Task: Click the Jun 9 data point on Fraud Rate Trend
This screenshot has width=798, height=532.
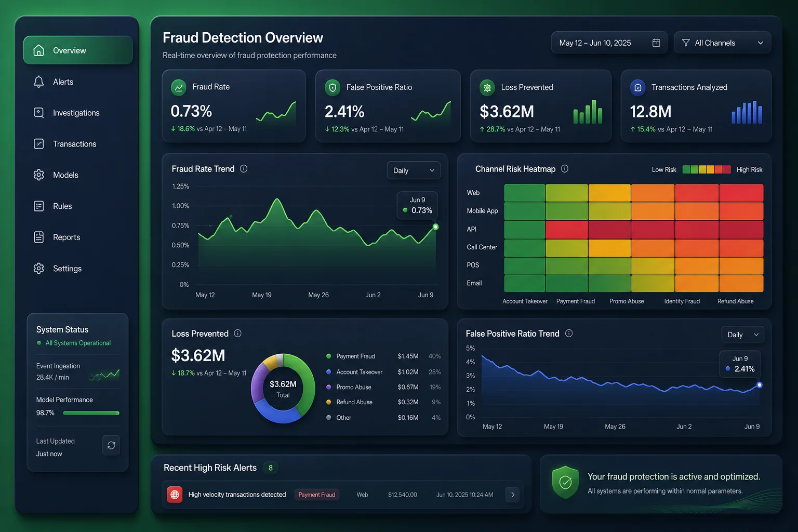Action: [435, 227]
